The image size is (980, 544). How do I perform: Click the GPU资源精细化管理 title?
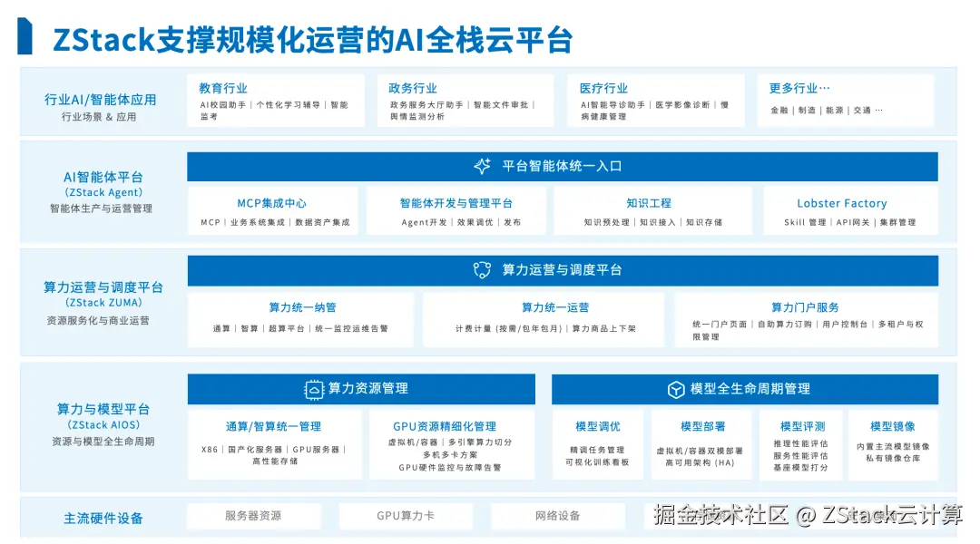coord(445,426)
